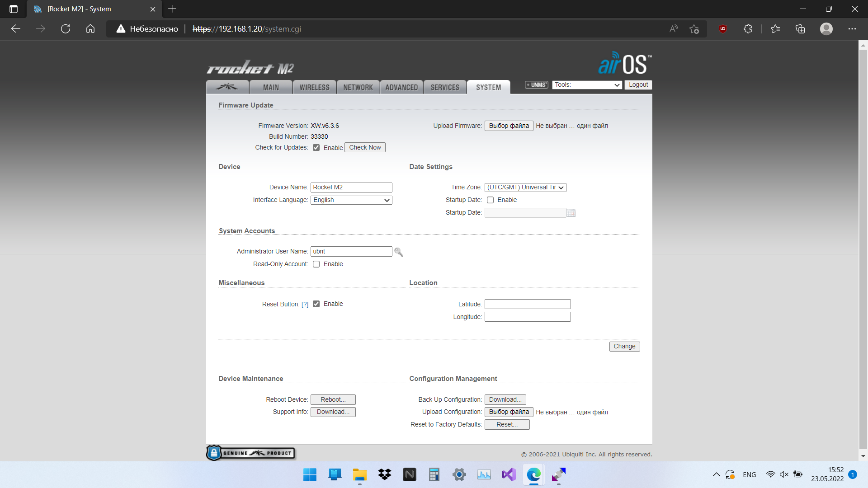Open the Tools dropdown

(587, 85)
